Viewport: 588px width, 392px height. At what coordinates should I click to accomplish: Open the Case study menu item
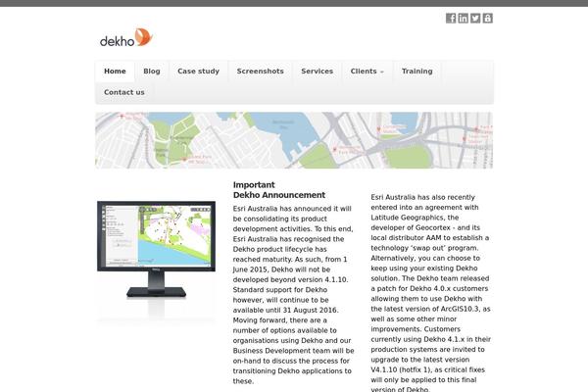click(198, 72)
